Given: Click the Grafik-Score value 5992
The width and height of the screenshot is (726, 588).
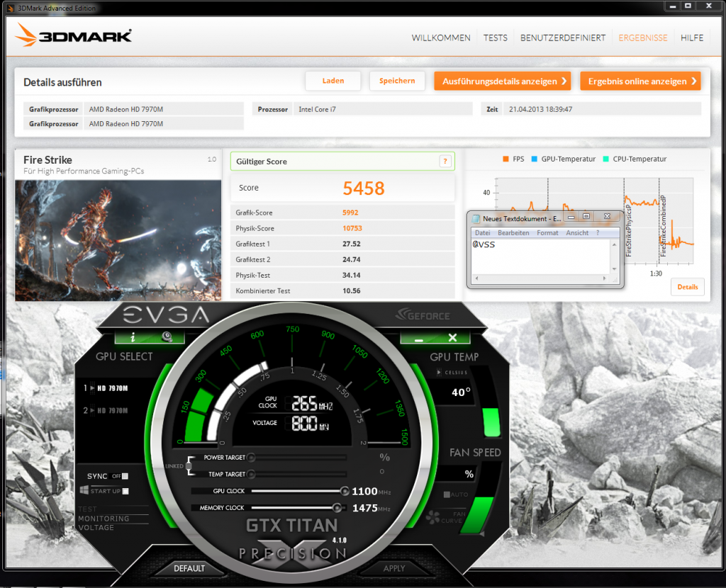Looking at the screenshot, I should coord(350,213).
